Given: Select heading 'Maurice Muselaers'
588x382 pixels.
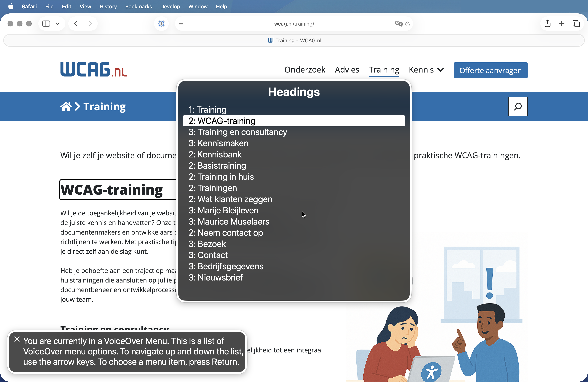Looking at the screenshot, I should (x=294, y=222).
